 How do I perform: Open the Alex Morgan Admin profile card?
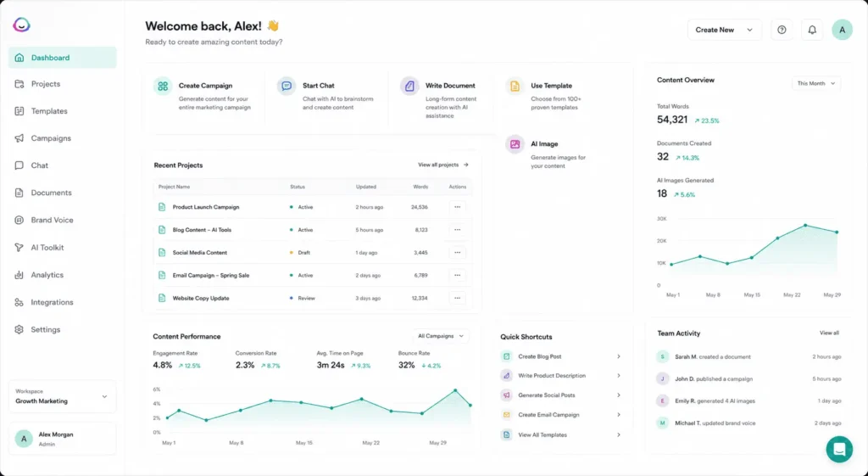click(x=62, y=439)
